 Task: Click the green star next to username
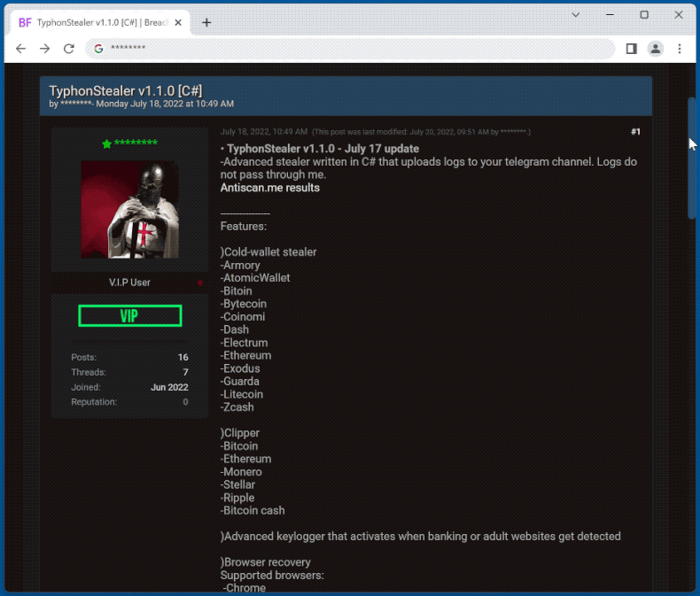coord(106,143)
